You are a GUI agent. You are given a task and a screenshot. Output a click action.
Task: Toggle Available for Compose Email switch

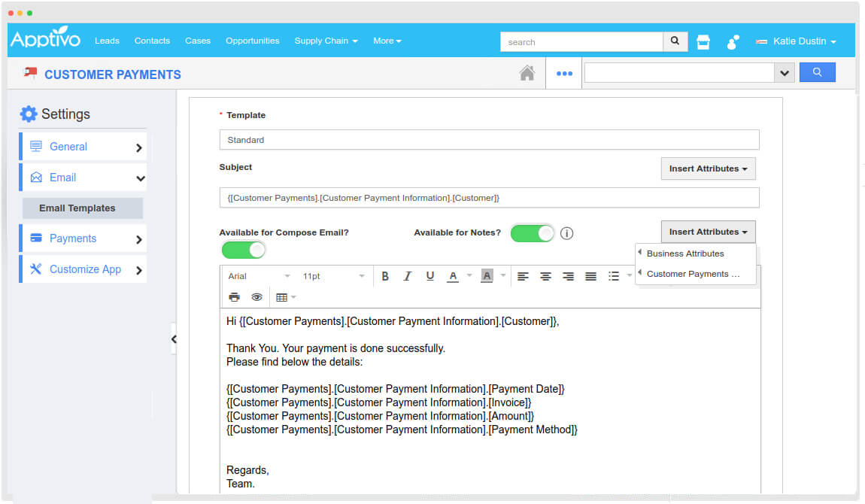pyautogui.click(x=244, y=250)
